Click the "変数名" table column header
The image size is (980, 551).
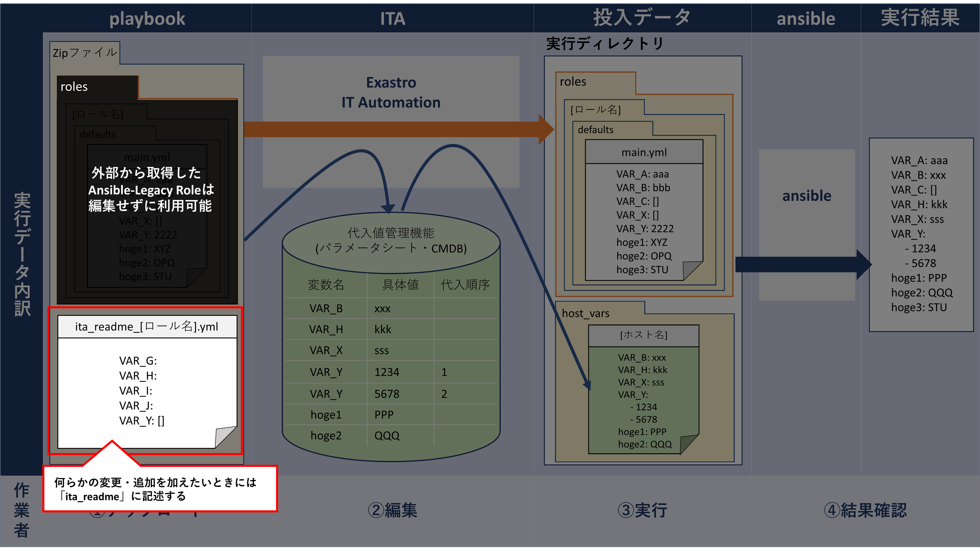[326, 285]
